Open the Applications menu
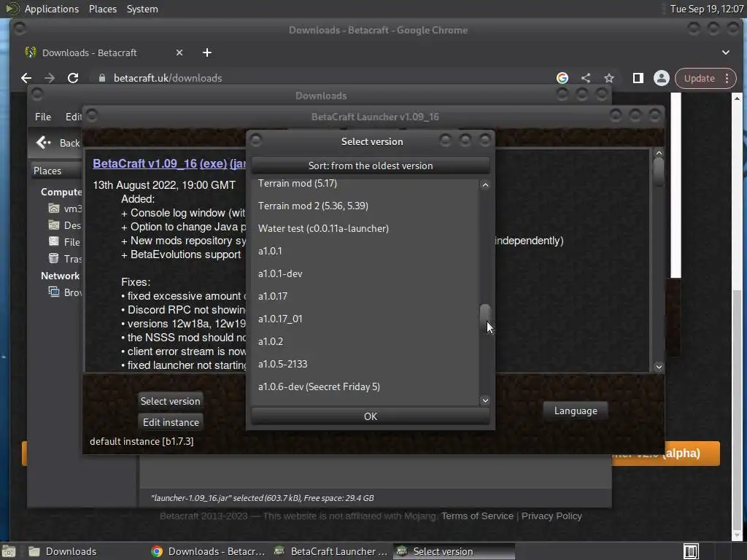This screenshot has height=560, width=747. pos(52,9)
